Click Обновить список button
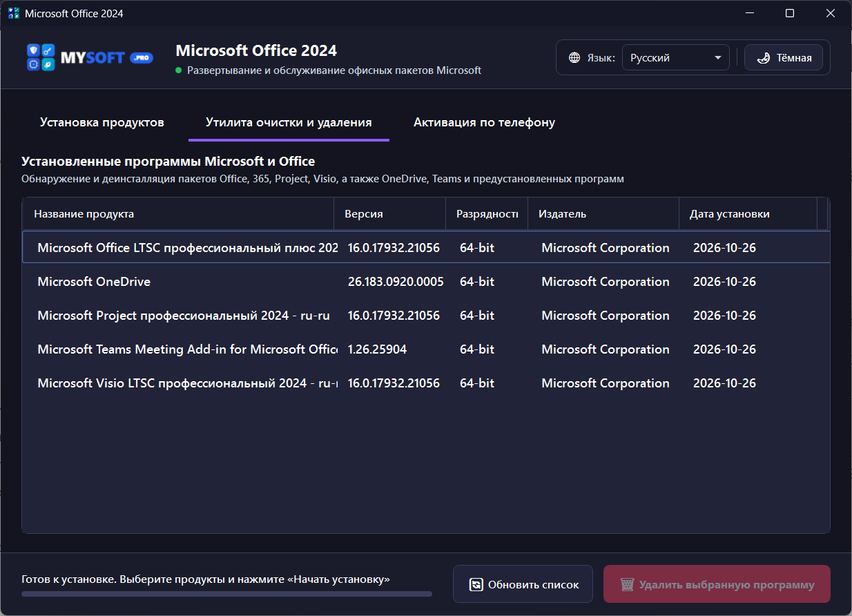This screenshot has height=616, width=852. (523, 584)
